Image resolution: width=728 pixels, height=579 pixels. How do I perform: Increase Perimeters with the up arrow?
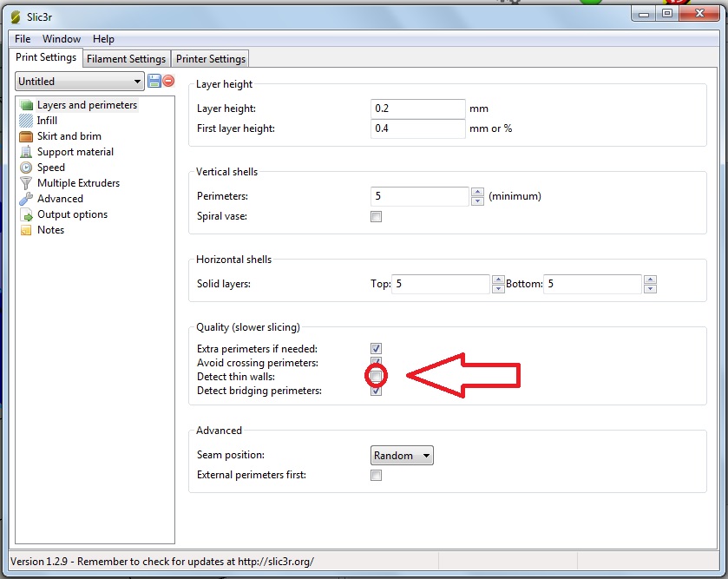click(x=477, y=192)
